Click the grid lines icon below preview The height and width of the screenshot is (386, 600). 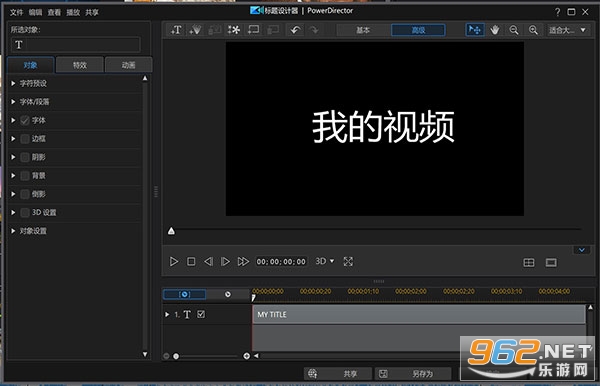529,262
